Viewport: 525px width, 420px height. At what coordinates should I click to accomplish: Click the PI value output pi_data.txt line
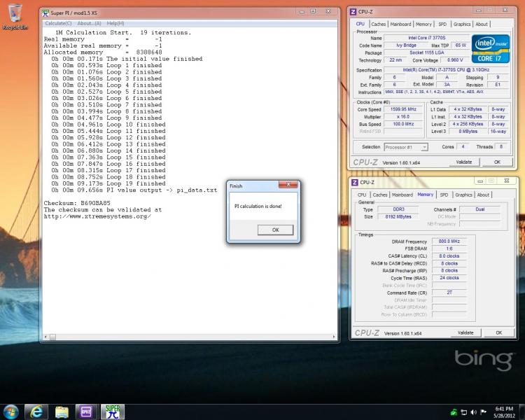tap(134, 190)
